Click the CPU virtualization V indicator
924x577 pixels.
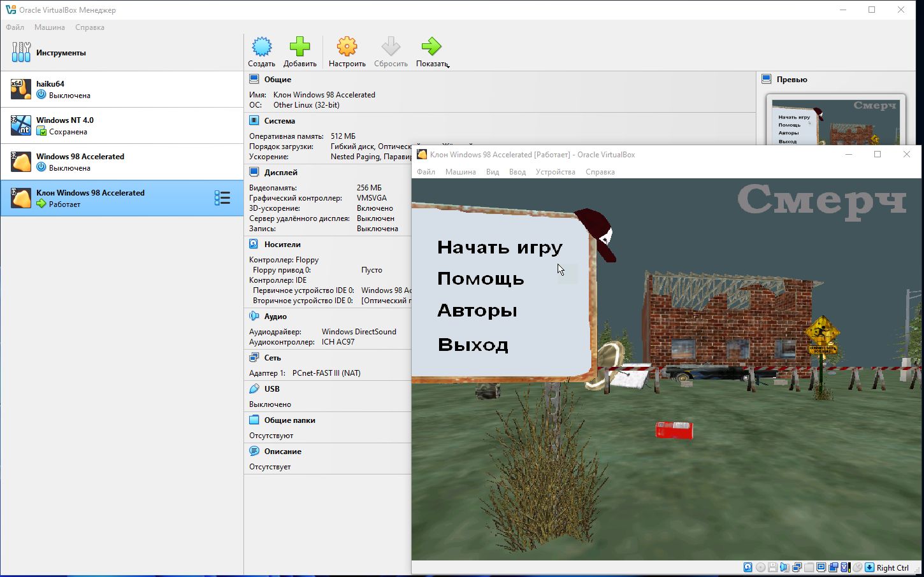click(845, 567)
